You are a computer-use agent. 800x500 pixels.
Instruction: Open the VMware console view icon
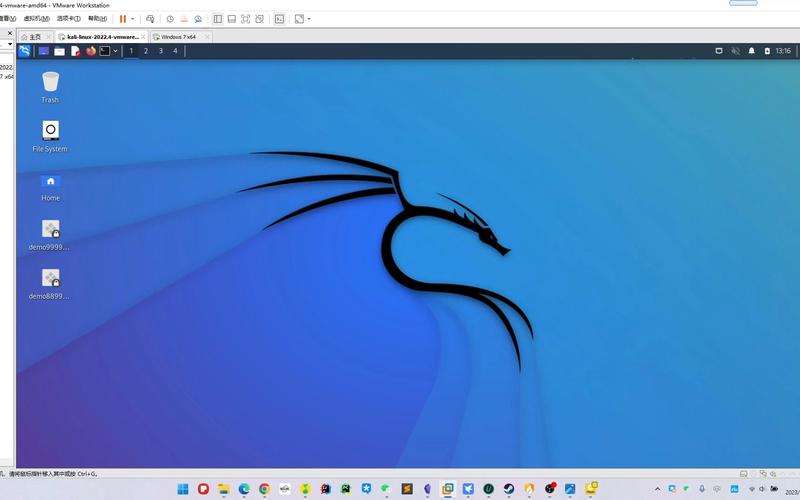(279, 19)
